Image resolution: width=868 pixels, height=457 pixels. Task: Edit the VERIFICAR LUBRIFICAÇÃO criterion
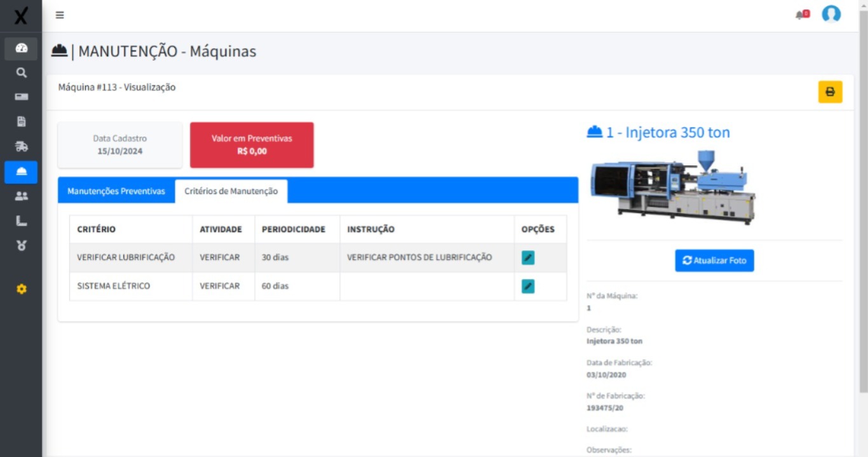528,257
